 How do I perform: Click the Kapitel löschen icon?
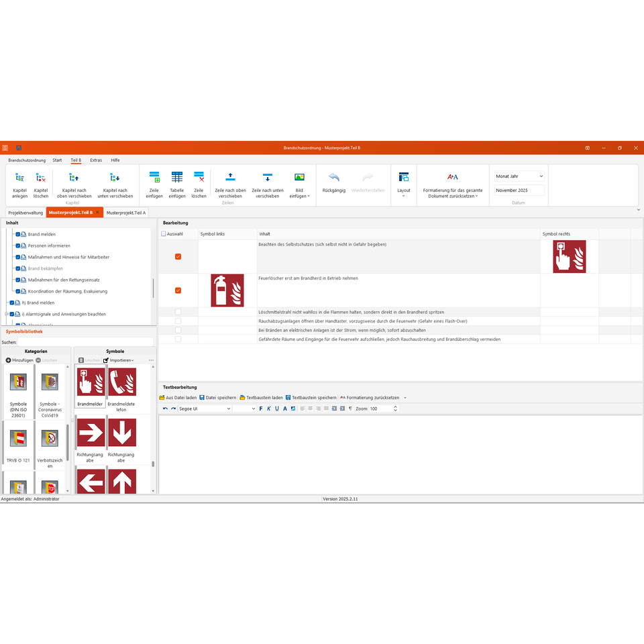pyautogui.click(x=41, y=178)
